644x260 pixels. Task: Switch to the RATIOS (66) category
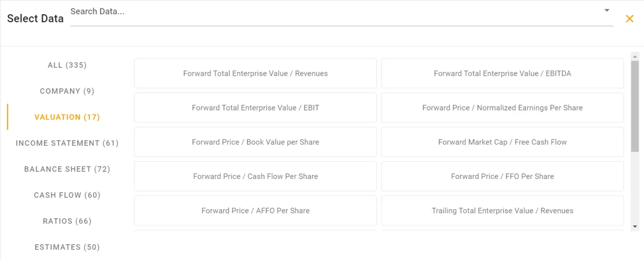click(67, 221)
